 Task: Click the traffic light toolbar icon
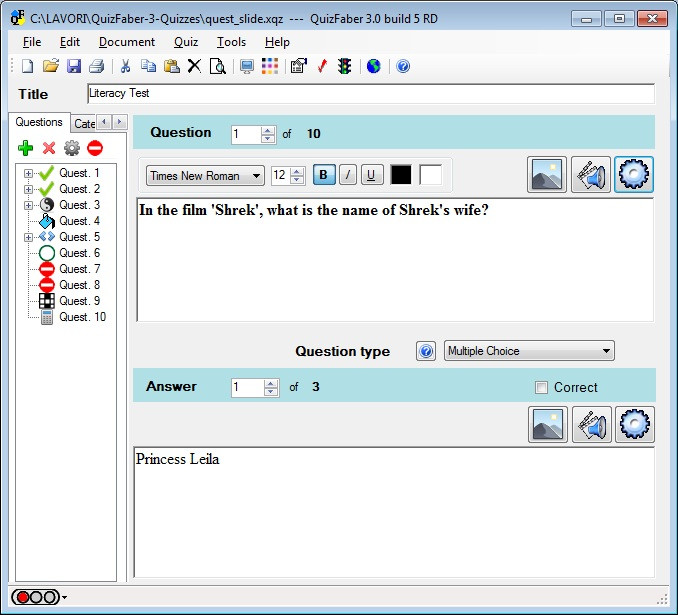tap(345, 66)
